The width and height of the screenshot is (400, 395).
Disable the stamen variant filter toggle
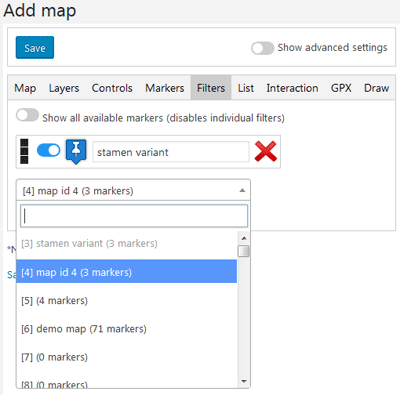(x=48, y=150)
